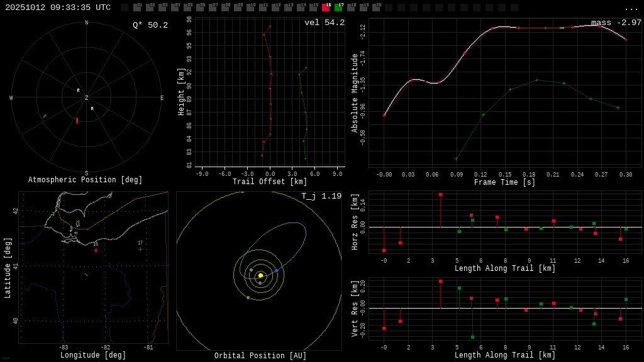Click the red meteor track in polar plot

[77, 120]
